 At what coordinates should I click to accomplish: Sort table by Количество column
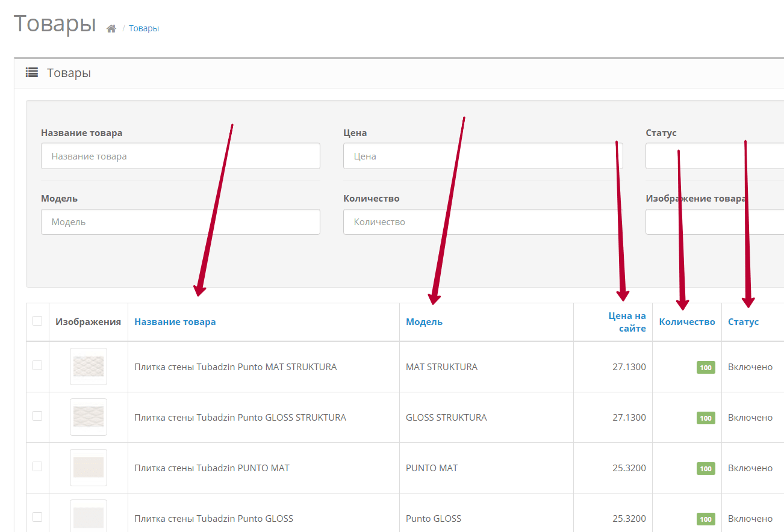point(686,322)
